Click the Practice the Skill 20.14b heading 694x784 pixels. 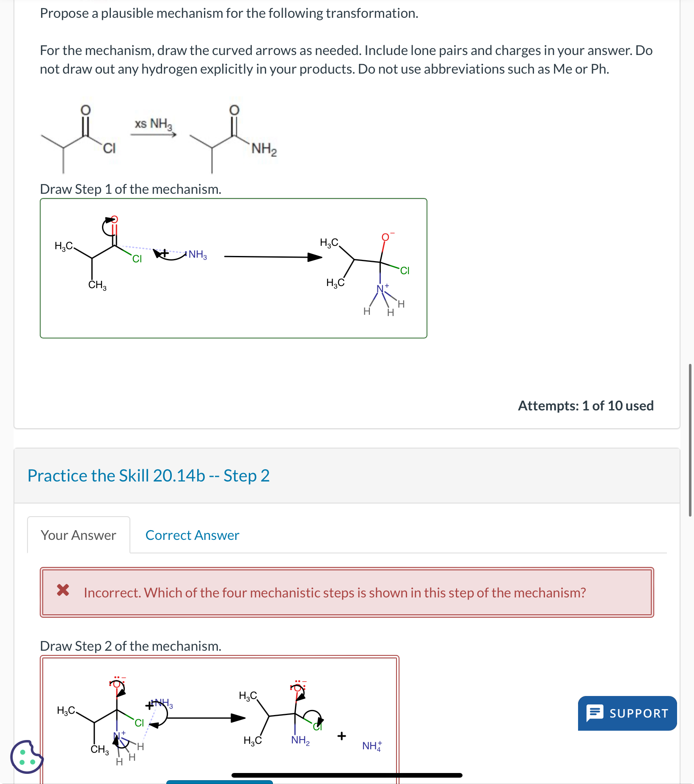(x=148, y=476)
